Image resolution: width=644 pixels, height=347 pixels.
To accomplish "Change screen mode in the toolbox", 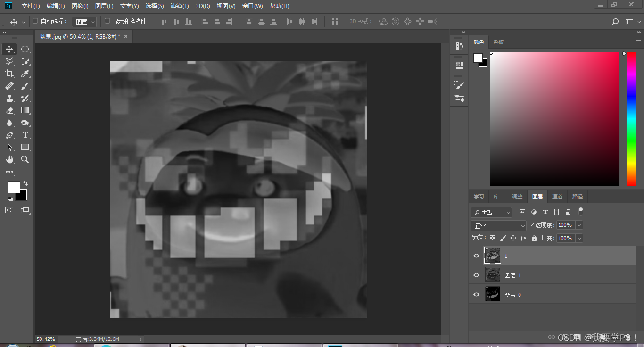I will pyautogui.click(x=25, y=210).
